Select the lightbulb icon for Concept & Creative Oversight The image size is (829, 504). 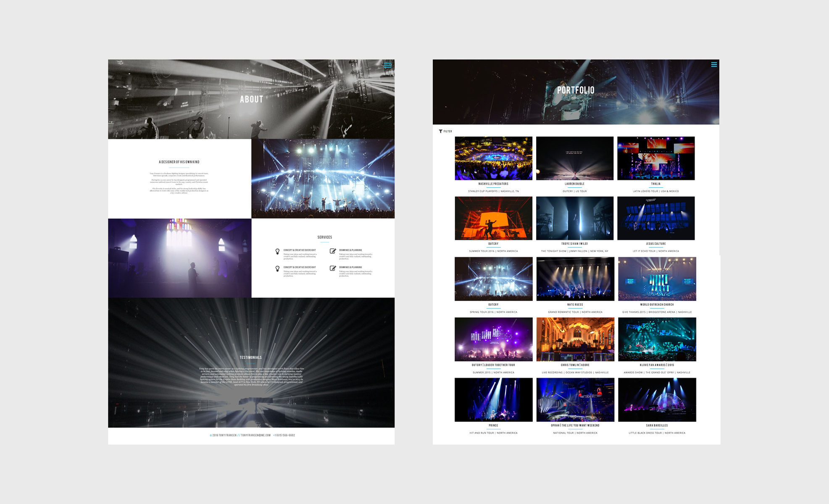[x=277, y=250]
